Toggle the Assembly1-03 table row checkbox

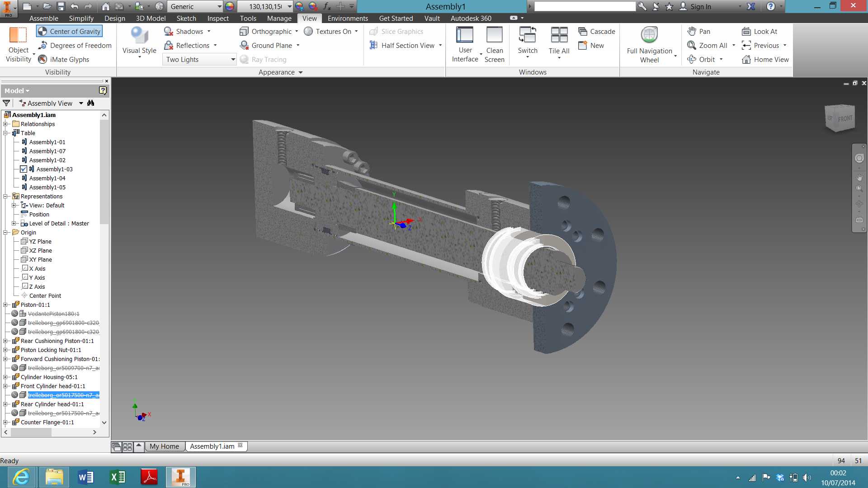click(24, 169)
